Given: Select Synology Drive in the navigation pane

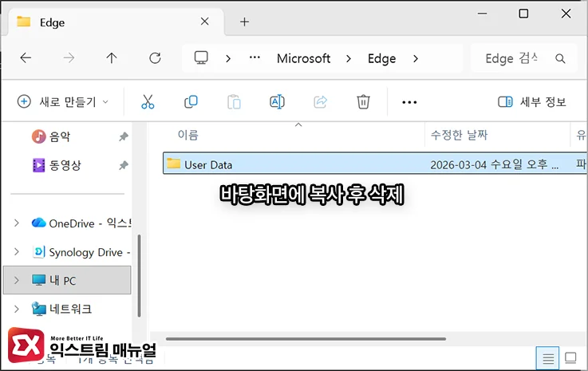Looking at the screenshot, I should click(x=81, y=252).
